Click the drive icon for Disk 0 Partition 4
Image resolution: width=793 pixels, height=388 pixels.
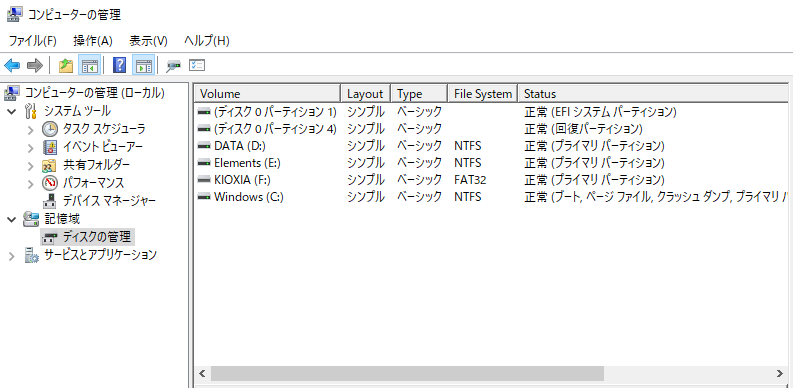(204, 129)
